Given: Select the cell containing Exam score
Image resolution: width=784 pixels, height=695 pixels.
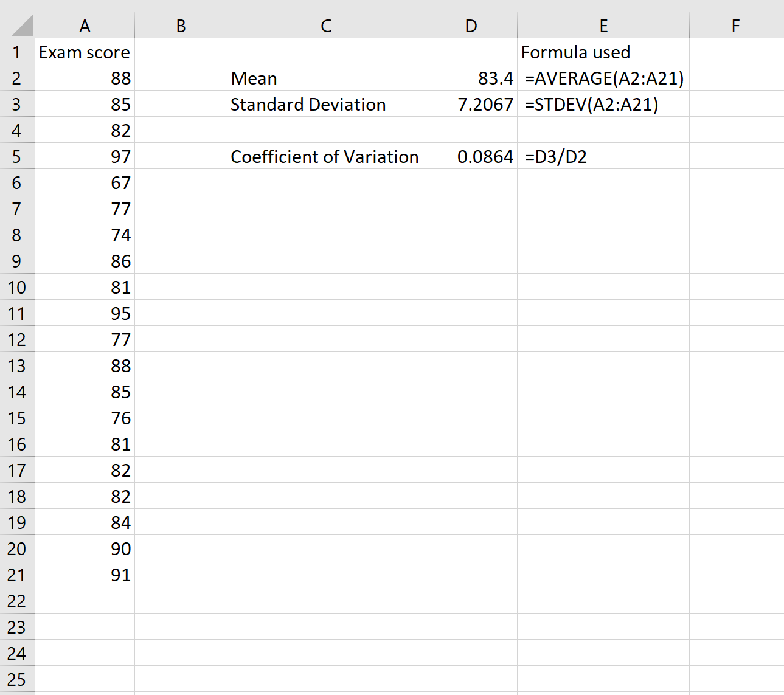Looking at the screenshot, I should pyautogui.click(x=85, y=52).
